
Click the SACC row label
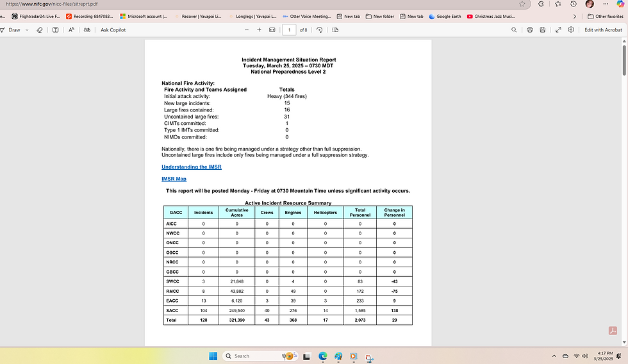pos(172,310)
